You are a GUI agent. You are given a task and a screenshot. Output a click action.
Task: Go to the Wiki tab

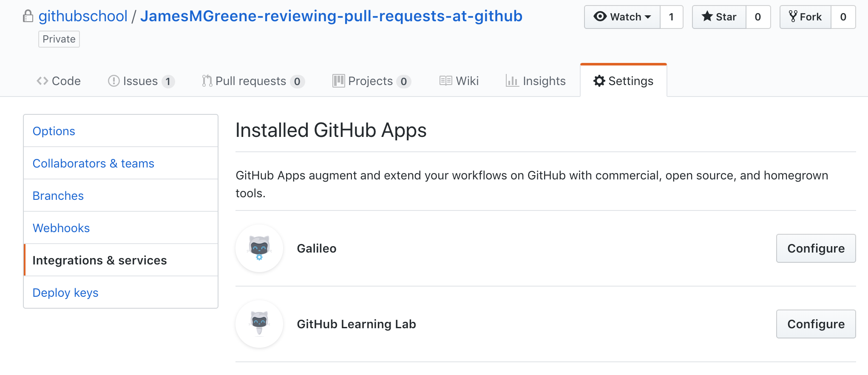[459, 81]
